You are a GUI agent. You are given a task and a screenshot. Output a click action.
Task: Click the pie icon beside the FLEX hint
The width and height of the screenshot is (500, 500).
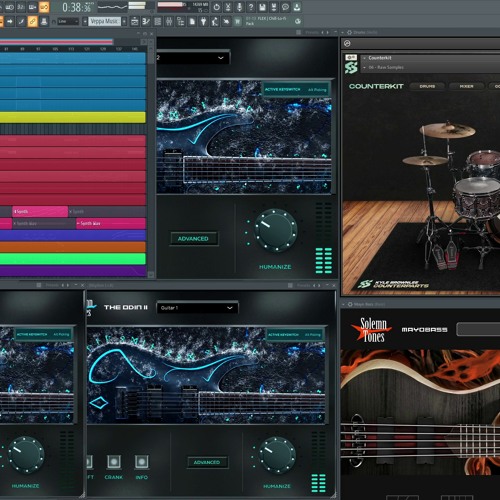298,21
